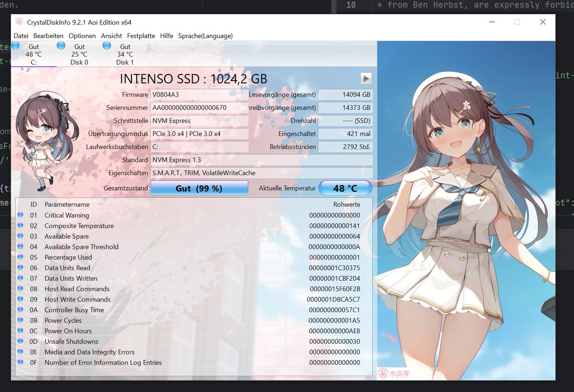Click the blue orb beside Data Units Read

coord(21,268)
